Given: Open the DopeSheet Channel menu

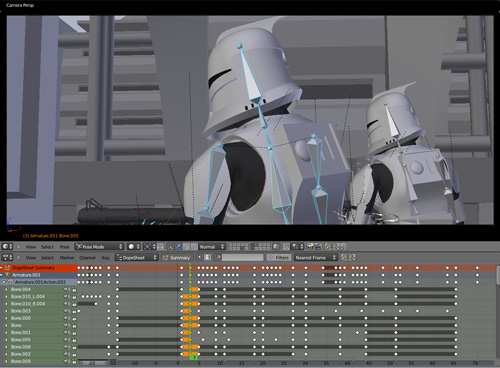Looking at the screenshot, I should pos(87,258).
